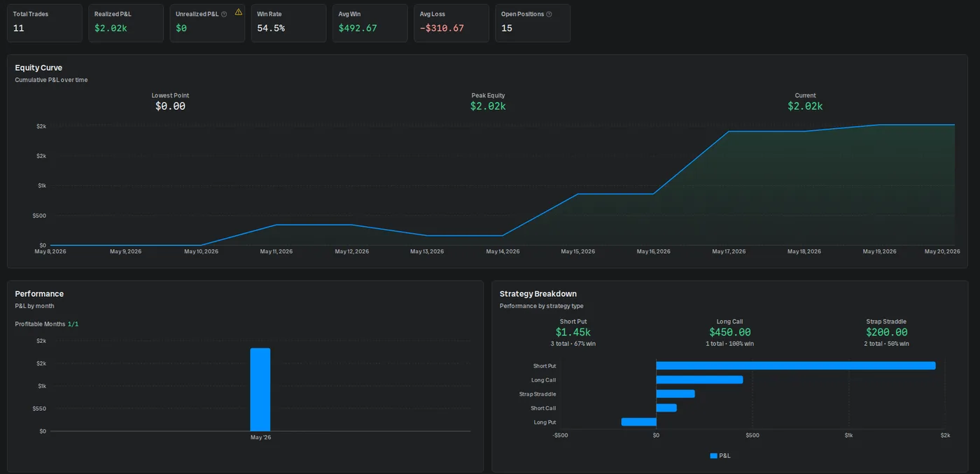The image size is (980, 474).
Task: Click the Long Call $450.00 summary value
Action: 730,333
